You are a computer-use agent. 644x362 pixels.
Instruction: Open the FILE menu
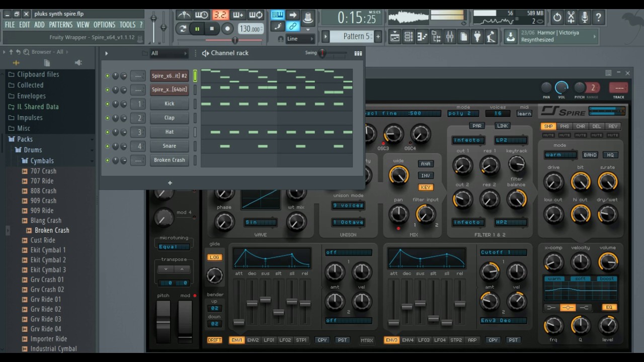(10, 25)
